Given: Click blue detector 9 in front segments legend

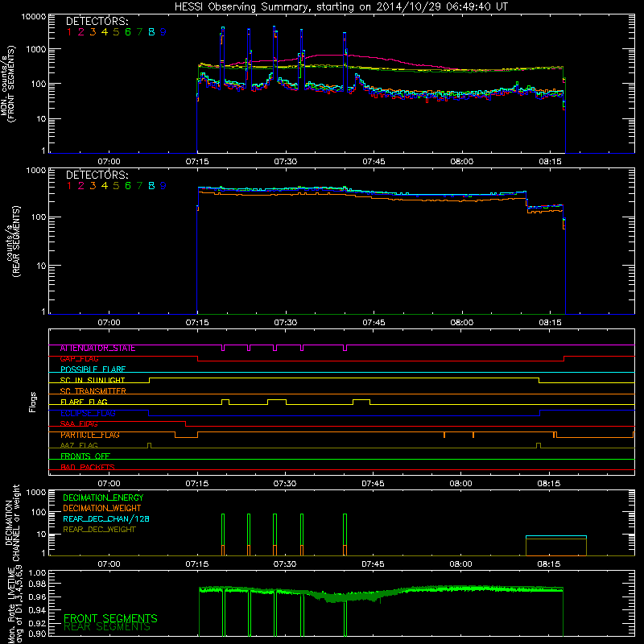Looking at the screenshot, I should [163, 32].
